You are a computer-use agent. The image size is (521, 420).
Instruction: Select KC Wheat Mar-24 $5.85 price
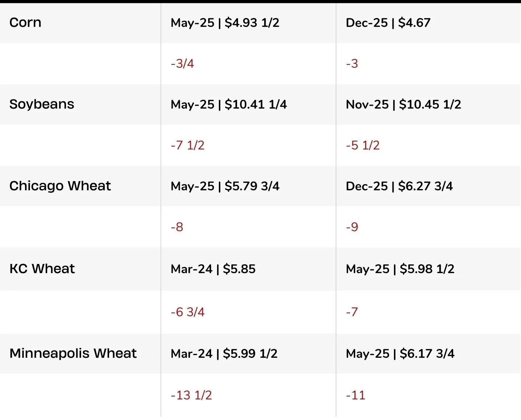[213, 269]
